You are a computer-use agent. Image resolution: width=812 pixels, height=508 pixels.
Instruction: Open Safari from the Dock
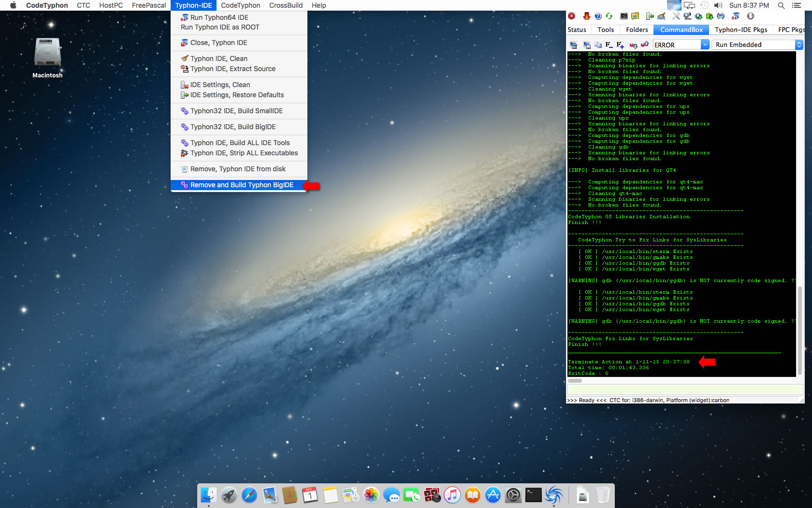[x=249, y=495]
